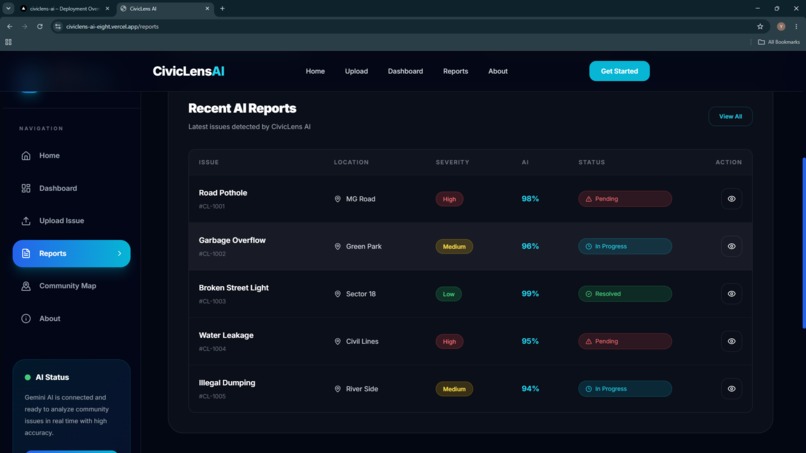Click the CivicLensAI logo
The height and width of the screenshot is (453, 806).
pyautogui.click(x=188, y=71)
